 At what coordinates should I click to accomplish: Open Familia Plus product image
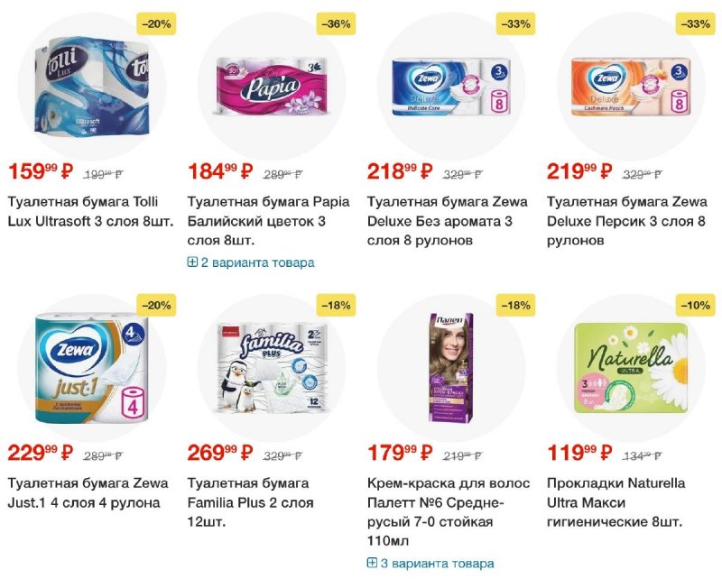pyautogui.click(x=272, y=368)
